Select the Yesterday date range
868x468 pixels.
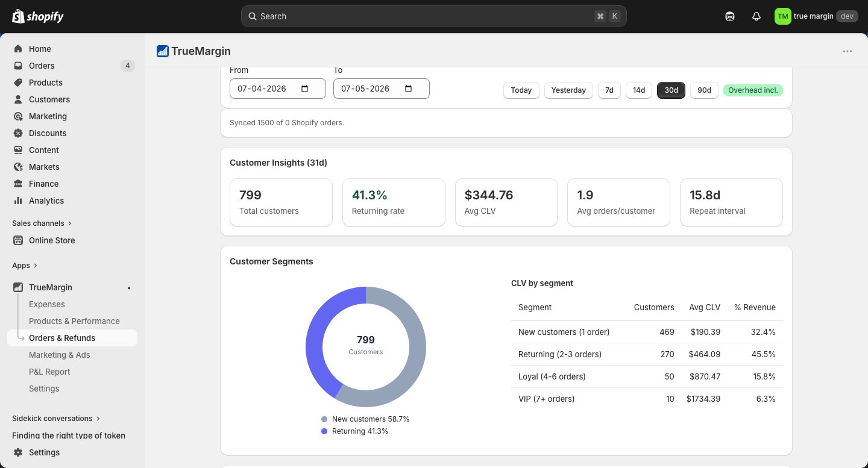568,90
